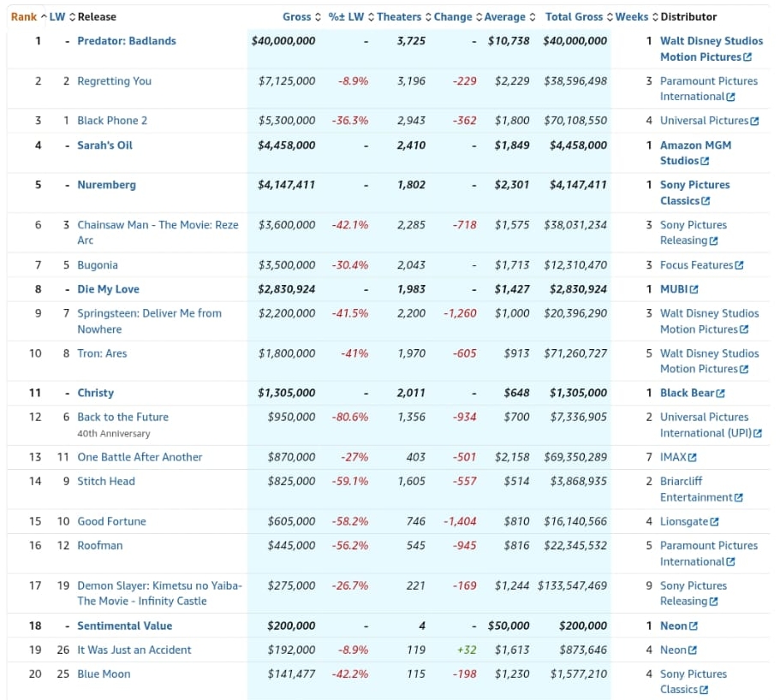
Task: Open external link icon beside Universal Pictures
Action: (754, 122)
